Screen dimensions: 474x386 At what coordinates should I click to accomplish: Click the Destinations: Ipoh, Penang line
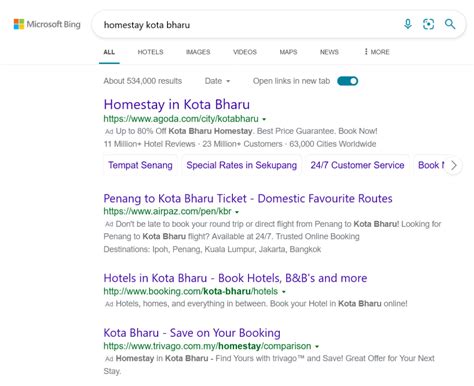click(x=212, y=249)
